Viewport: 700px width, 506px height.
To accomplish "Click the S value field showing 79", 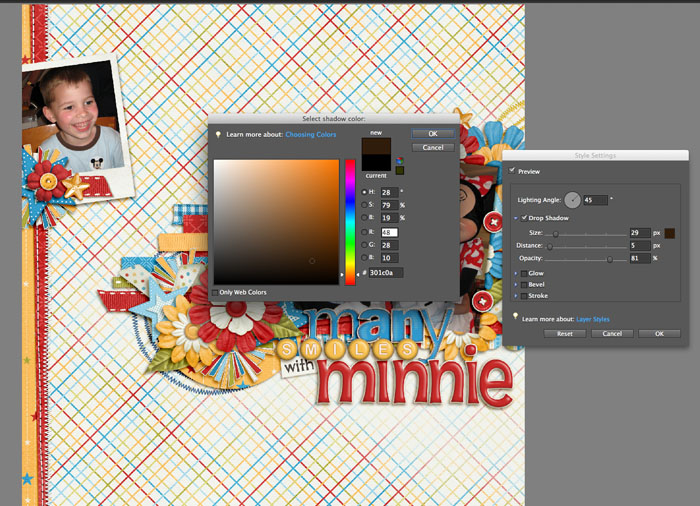I will point(389,205).
